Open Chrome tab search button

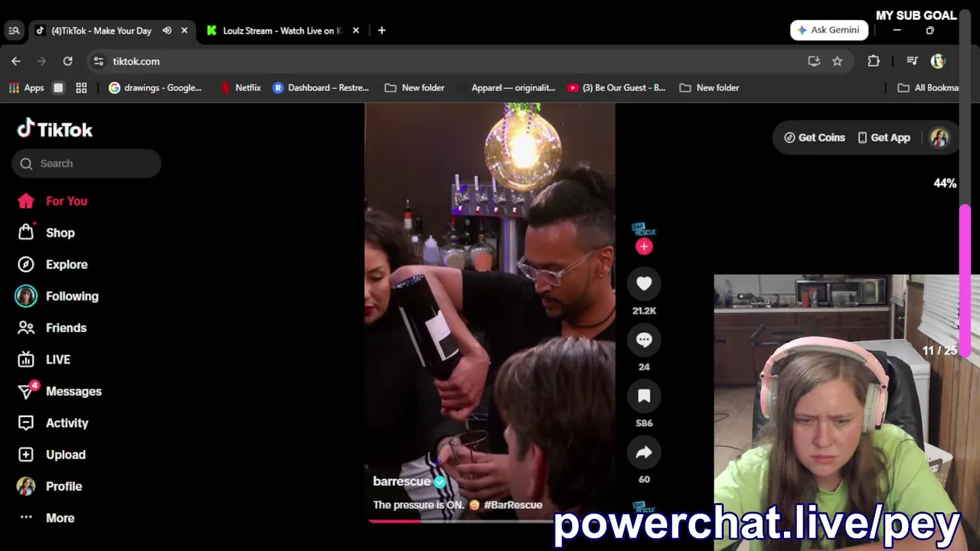coord(14,31)
